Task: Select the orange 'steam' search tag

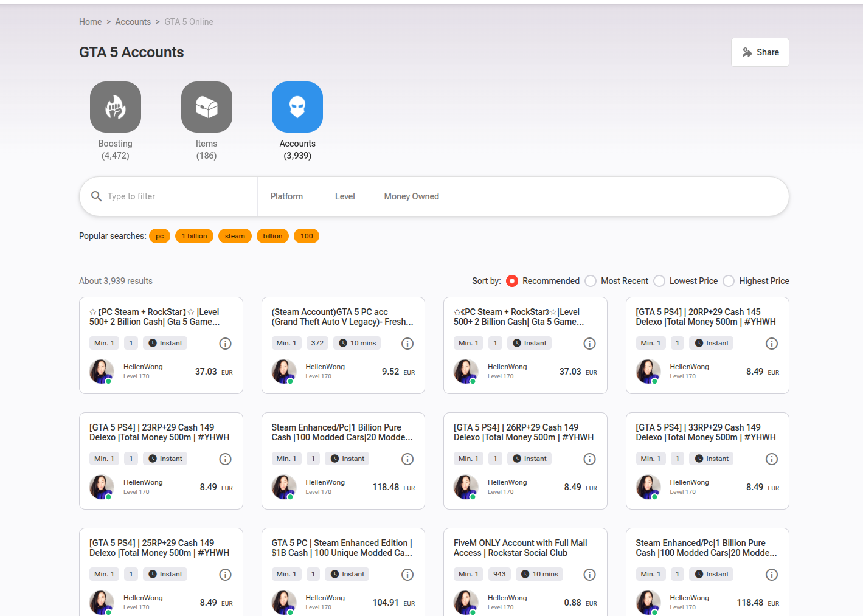Action: tap(235, 236)
